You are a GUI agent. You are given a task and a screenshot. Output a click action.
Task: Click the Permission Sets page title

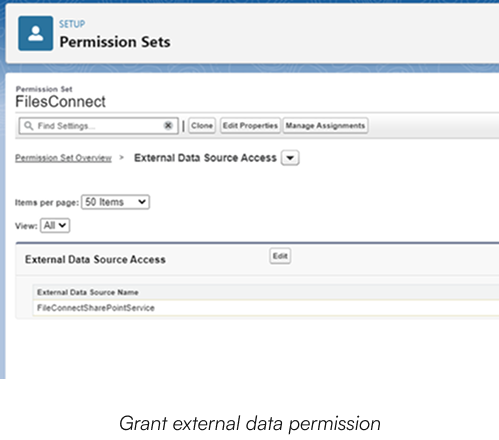[115, 42]
